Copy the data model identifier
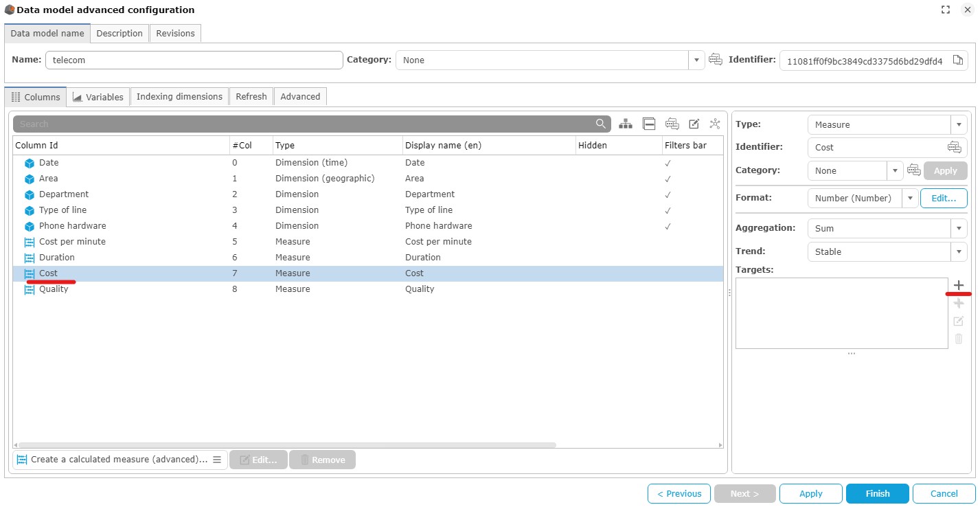The image size is (980, 507). (x=958, y=60)
